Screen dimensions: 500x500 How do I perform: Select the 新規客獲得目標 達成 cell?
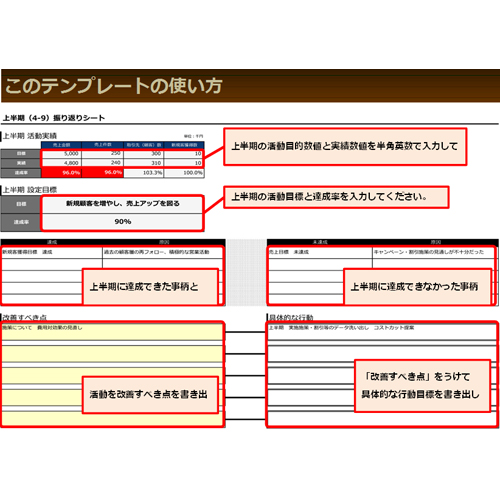pyautogui.click(x=52, y=252)
